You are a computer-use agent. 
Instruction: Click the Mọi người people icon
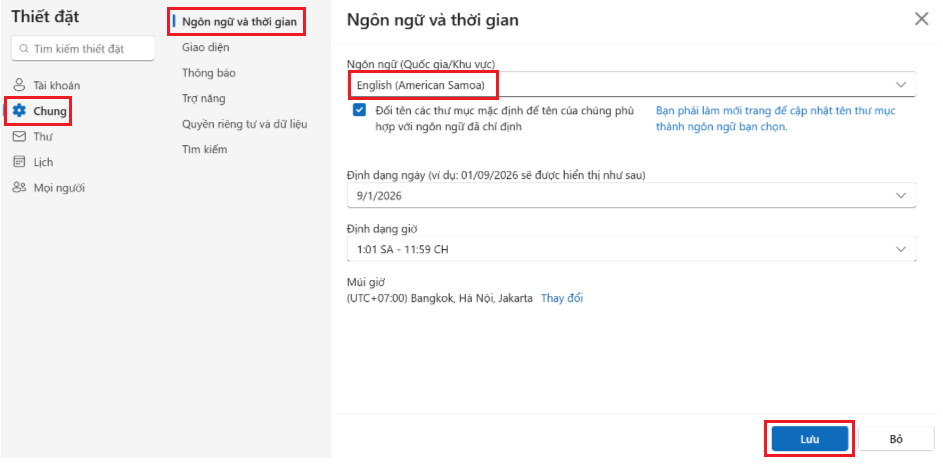(20, 188)
